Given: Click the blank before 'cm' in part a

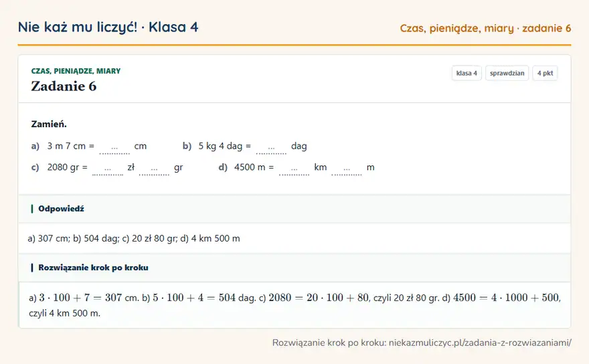Looking at the screenshot, I should click(114, 148).
